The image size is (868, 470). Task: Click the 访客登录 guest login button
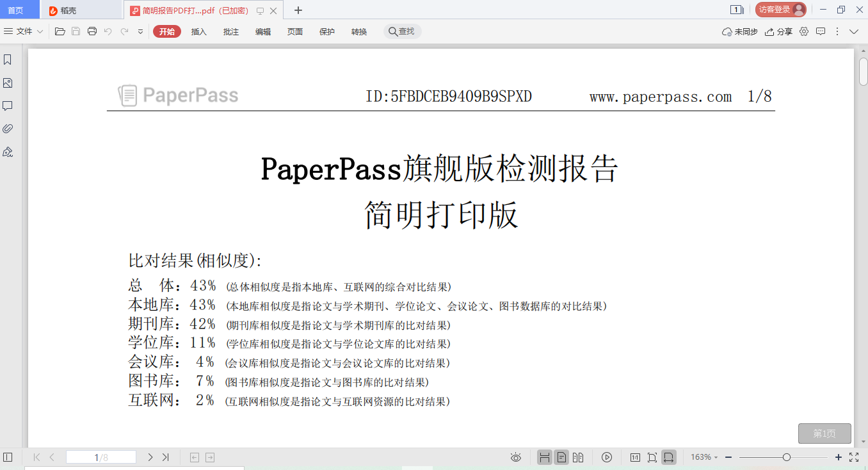[780, 10]
